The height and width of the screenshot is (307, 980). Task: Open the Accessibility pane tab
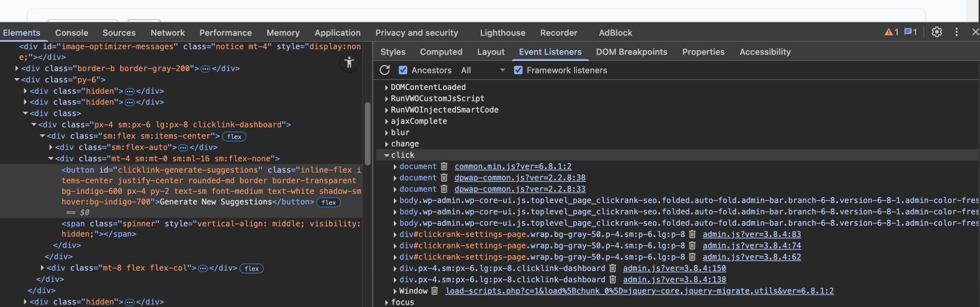[x=765, y=52]
